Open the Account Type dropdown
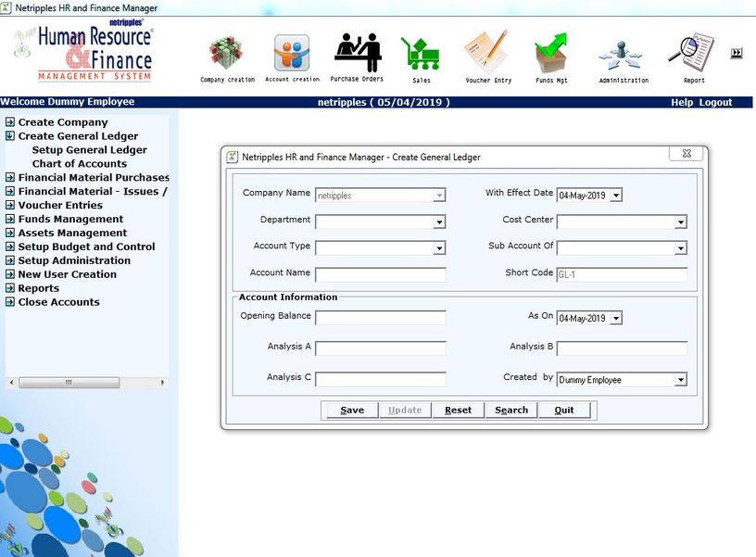Image resolution: width=756 pixels, height=557 pixels. (439, 248)
